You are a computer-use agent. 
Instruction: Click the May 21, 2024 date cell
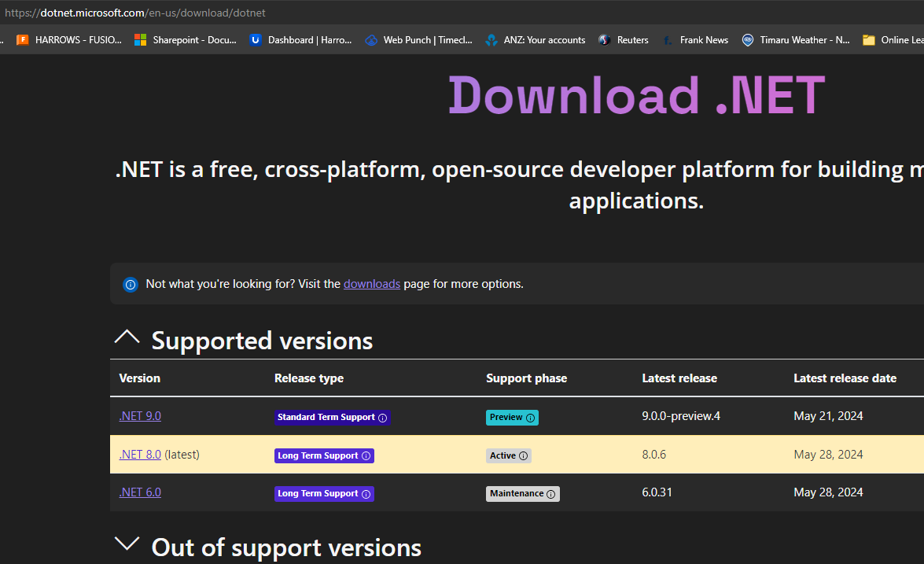point(828,416)
